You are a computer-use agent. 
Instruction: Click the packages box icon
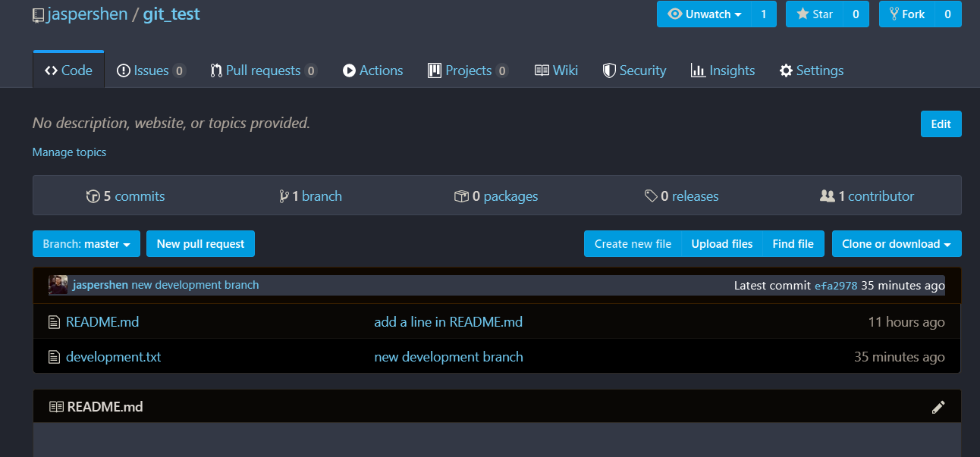point(460,196)
